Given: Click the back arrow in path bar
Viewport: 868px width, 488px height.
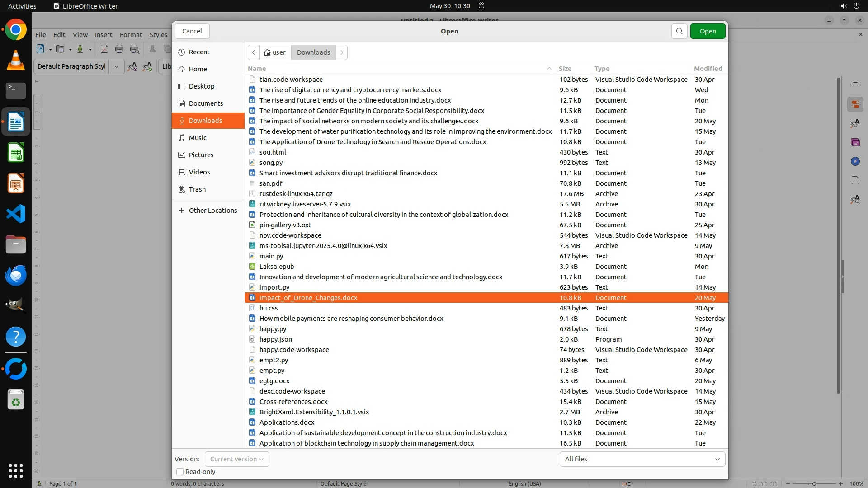Looking at the screenshot, I should click(254, 52).
